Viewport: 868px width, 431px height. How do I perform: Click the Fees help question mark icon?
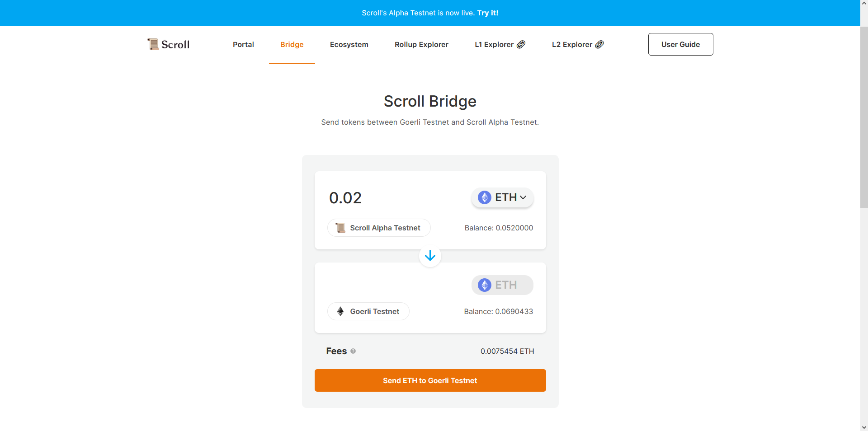tap(353, 351)
